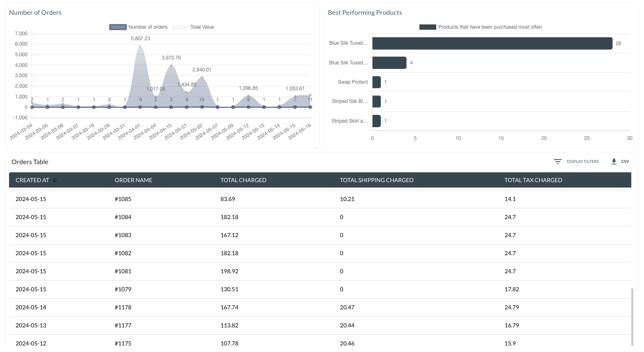Viewport: 644px width, 352px height.
Task: Click total charged 130.51
Action: click(229, 289)
